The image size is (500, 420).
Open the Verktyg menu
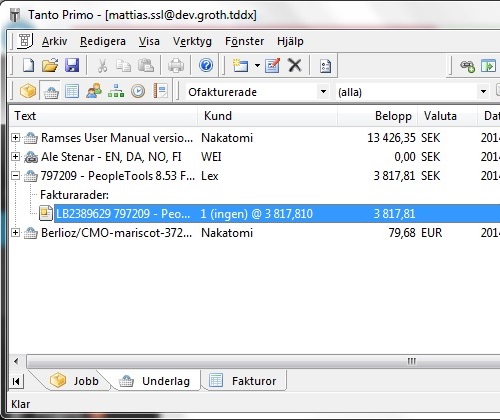point(192,41)
